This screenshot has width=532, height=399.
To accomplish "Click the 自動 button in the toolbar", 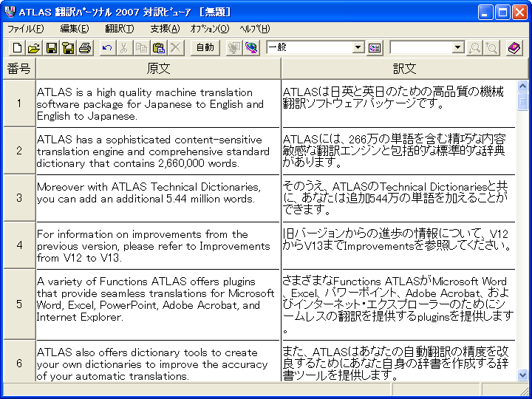I will pos(205,48).
